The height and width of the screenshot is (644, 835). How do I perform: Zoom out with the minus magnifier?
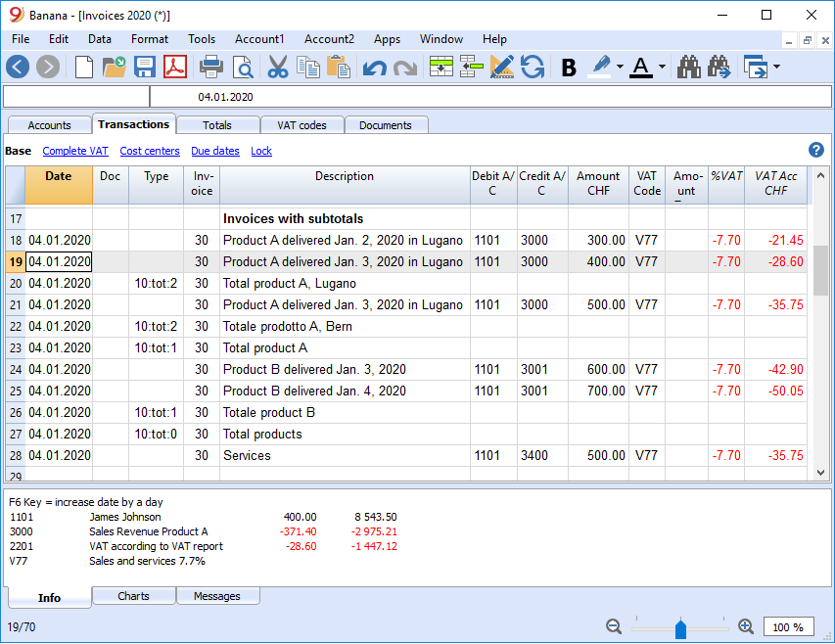[614, 626]
